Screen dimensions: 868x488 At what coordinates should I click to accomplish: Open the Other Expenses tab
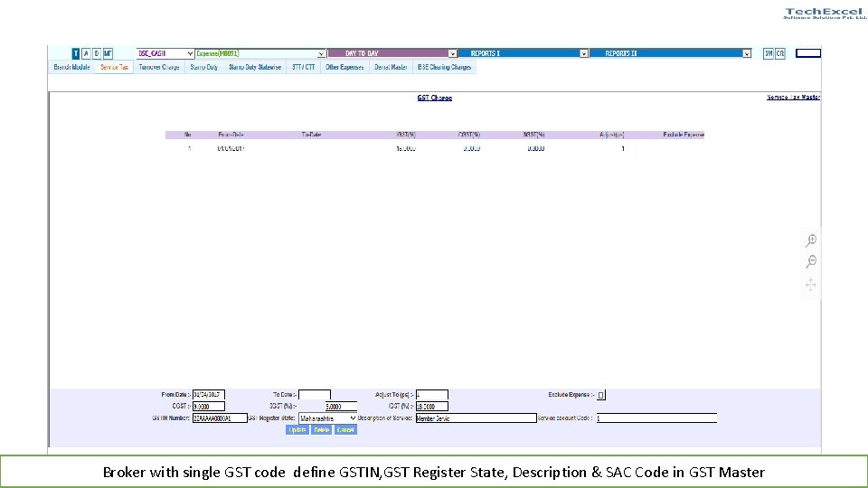tap(344, 67)
